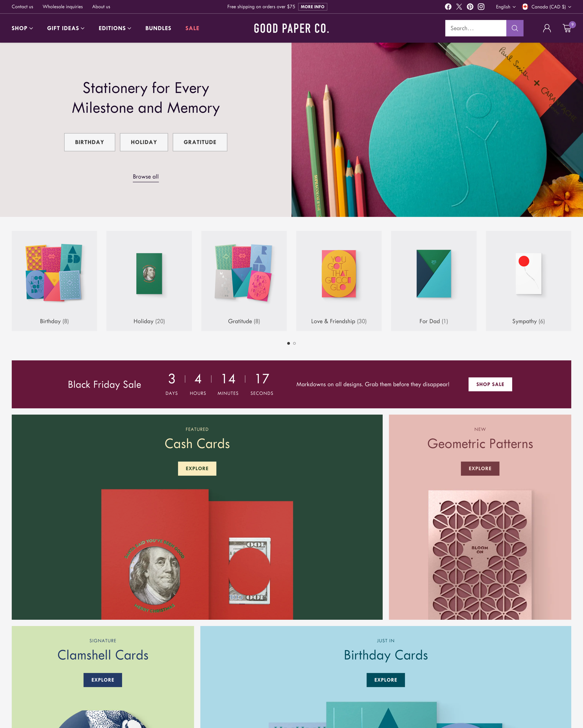Viewport: 583px width, 728px height.
Task: Click the BUNDLES navigation menu item
Action: click(x=158, y=28)
